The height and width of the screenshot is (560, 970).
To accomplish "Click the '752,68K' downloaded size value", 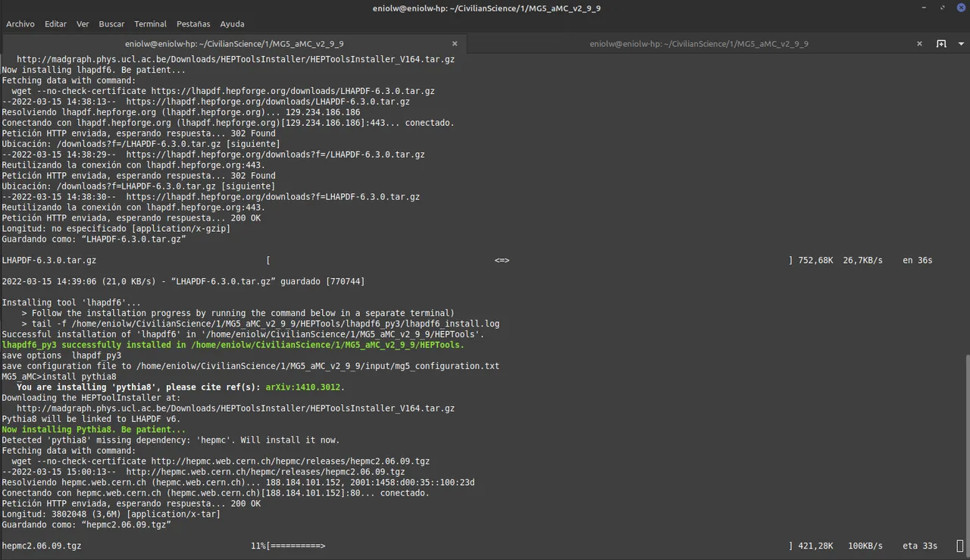I will pyautogui.click(x=815, y=261).
